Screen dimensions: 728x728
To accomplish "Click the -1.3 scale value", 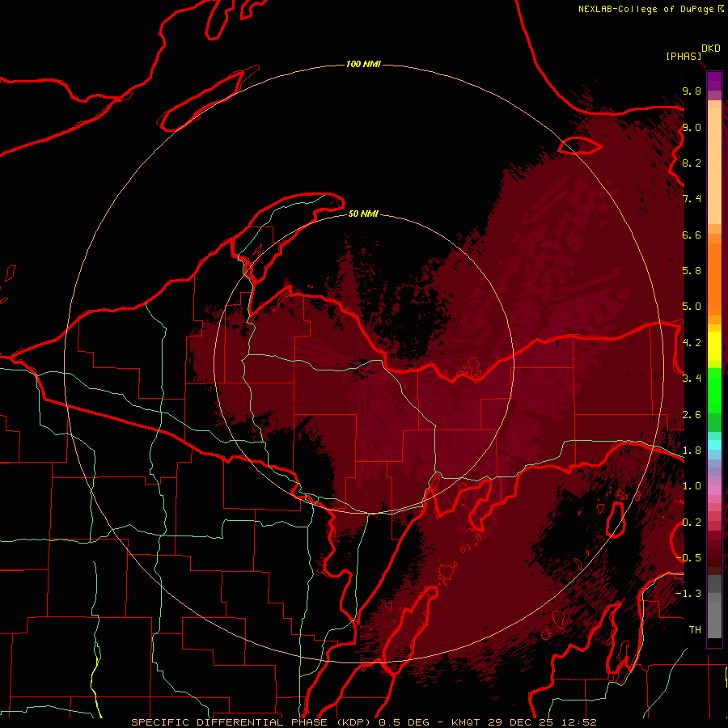I will [688, 594].
